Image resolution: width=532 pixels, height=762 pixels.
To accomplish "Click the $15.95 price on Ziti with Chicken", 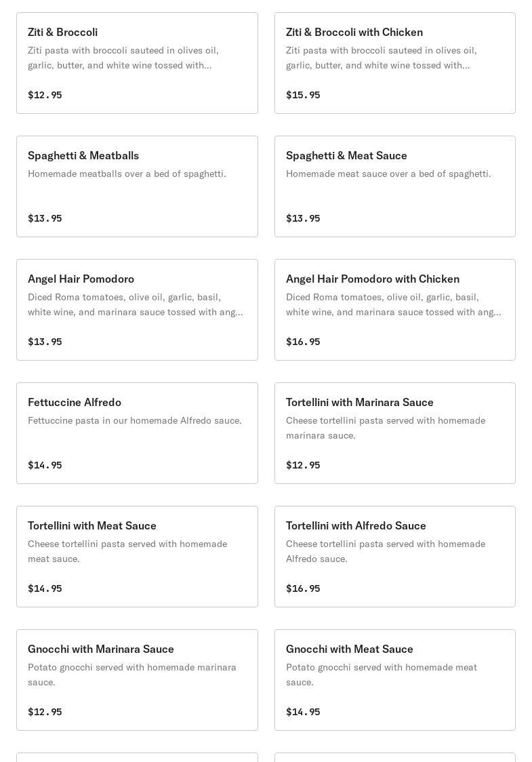I will point(303,95).
